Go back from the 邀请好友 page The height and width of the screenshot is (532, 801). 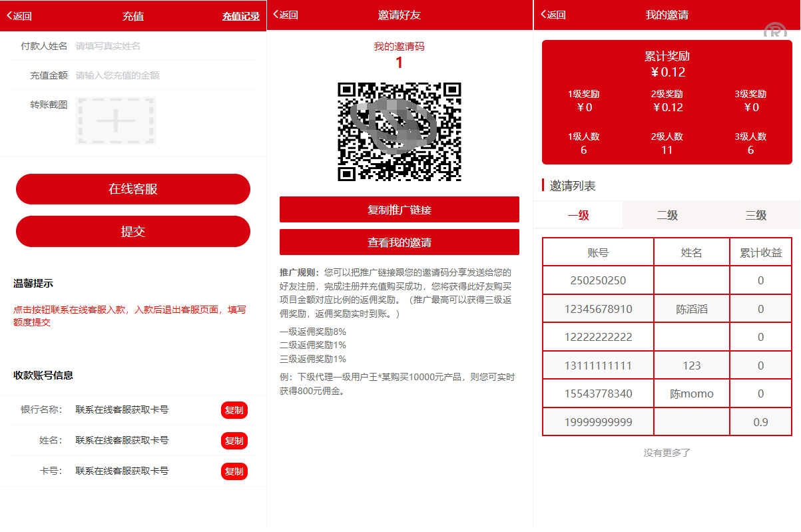286,15
